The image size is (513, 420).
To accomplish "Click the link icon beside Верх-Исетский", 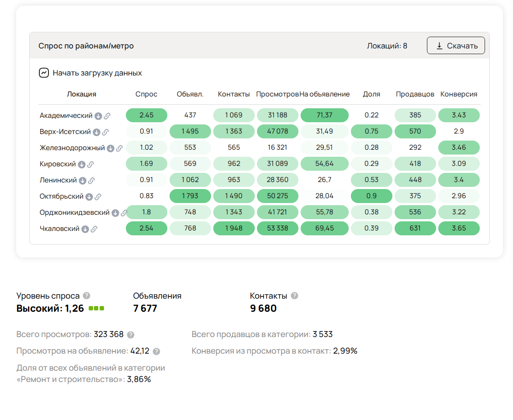I will tap(105, 132).
